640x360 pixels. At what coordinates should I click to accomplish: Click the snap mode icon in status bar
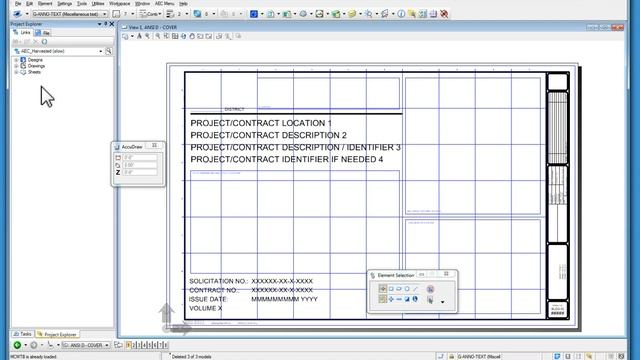pos(440,356)
